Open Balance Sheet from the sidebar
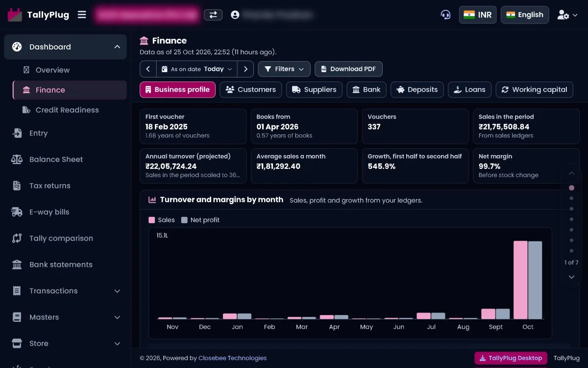The width and height of the screenshot is (588, 368). pyautogui.click(x=66, y=159)
